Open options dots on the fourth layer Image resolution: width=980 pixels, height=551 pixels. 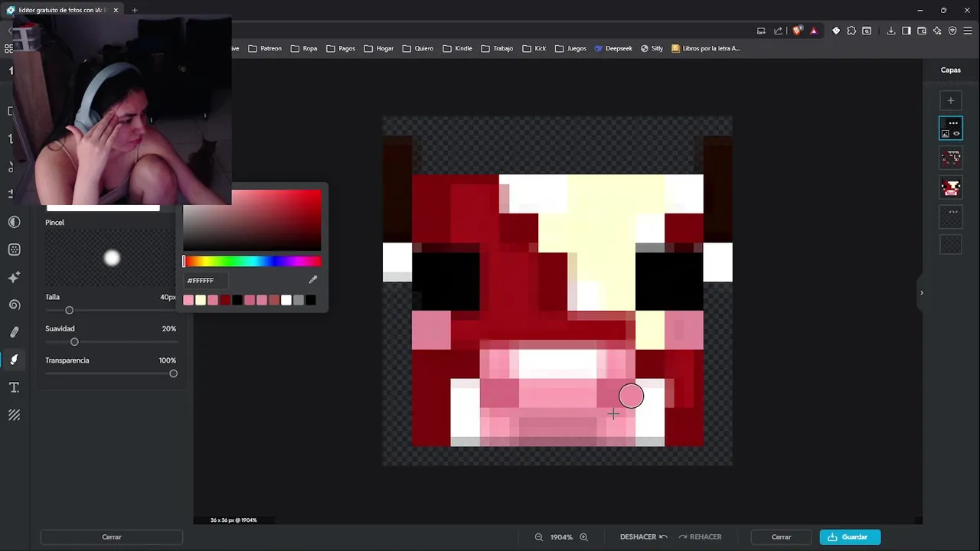[x=953, y=212]
